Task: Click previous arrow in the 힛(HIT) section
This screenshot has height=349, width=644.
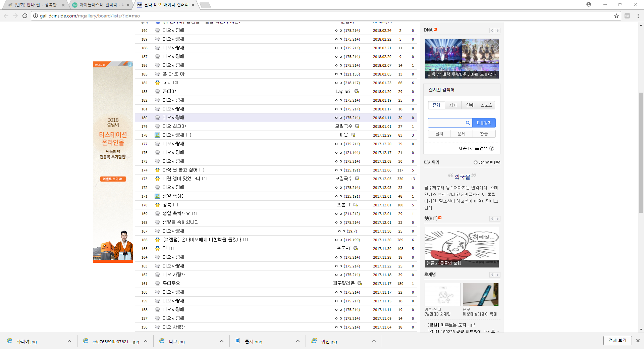Action: click(x=492, y=219)
